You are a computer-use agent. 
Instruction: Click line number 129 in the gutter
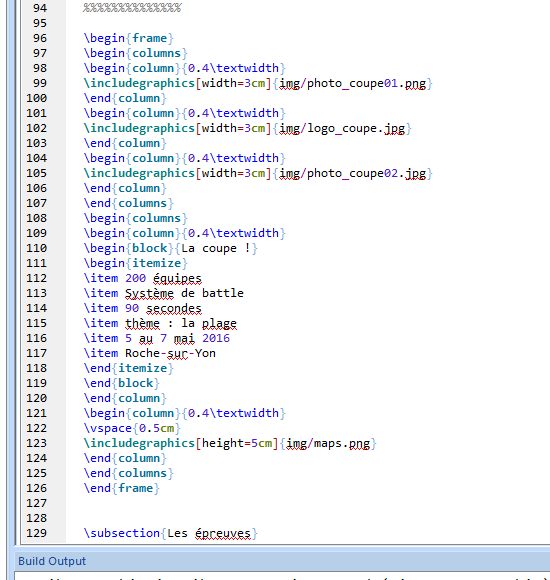coord(37,533)
